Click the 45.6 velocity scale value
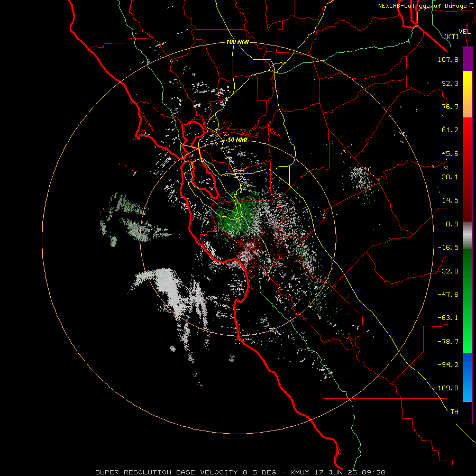Image resolution: width=476 pixels, height=476 pixels. click(x=450, y=153)
